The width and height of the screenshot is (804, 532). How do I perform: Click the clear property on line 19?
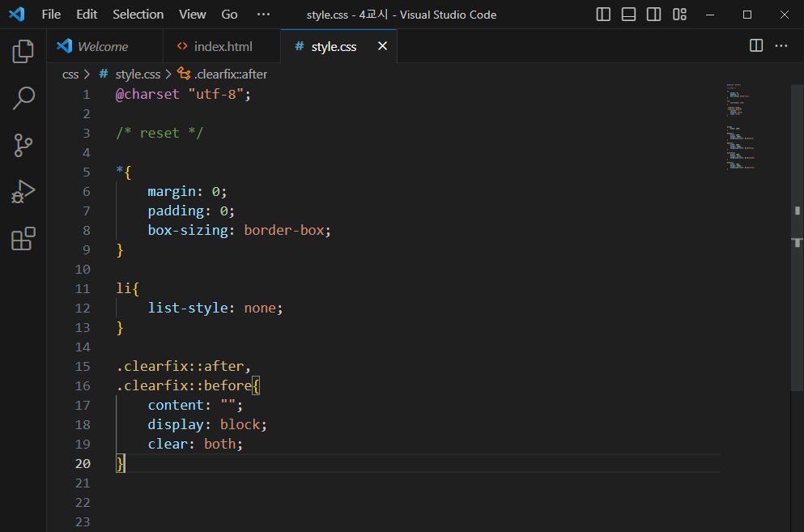click(x=168, y=445)
